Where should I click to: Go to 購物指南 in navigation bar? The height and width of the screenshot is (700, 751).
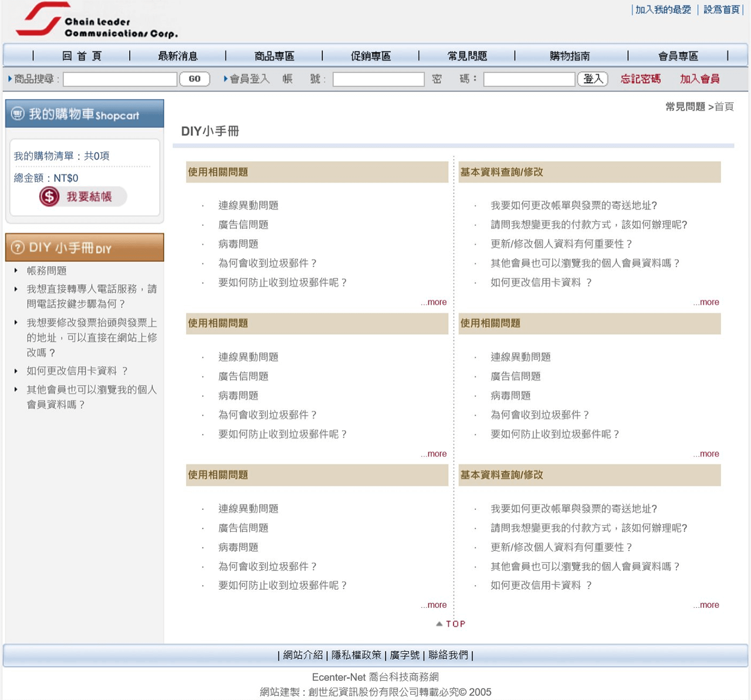point(570,56)
